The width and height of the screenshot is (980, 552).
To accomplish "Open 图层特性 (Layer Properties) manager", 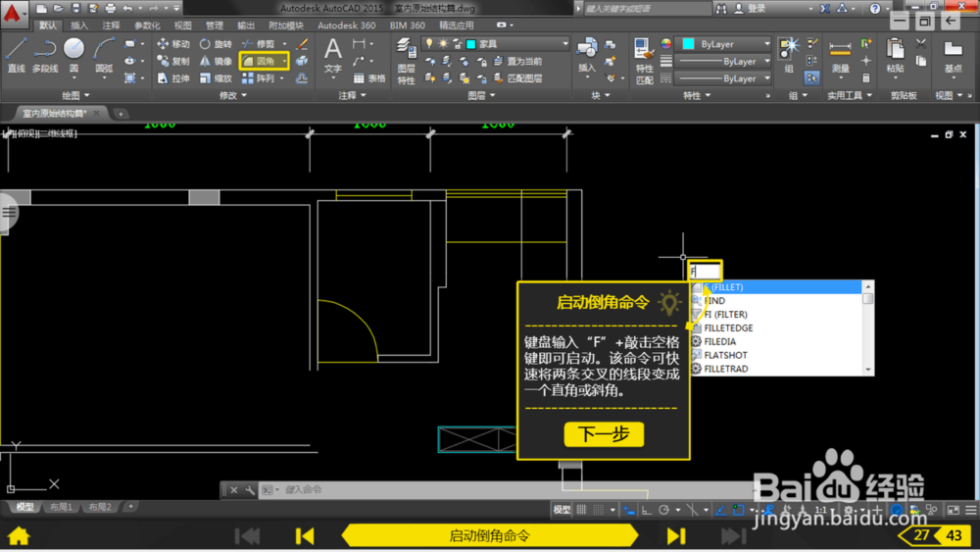I will point(406,61).
